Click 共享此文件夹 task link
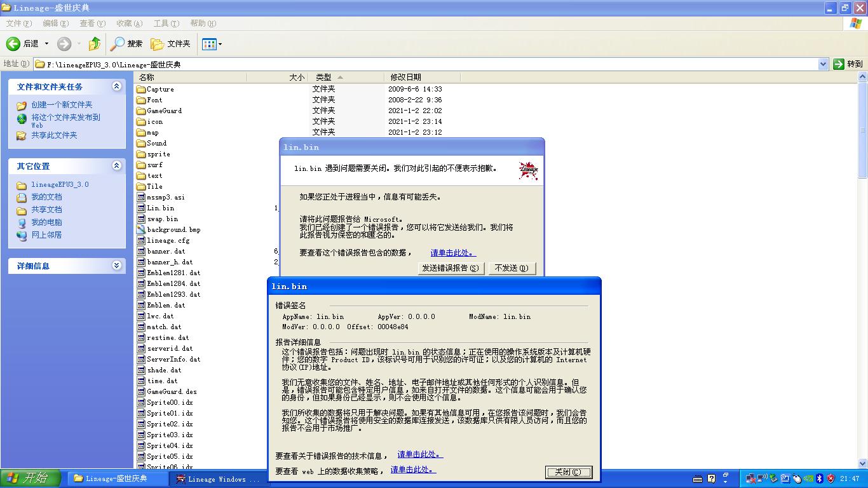Screen dimensions: 868x488 coord(54,135)
